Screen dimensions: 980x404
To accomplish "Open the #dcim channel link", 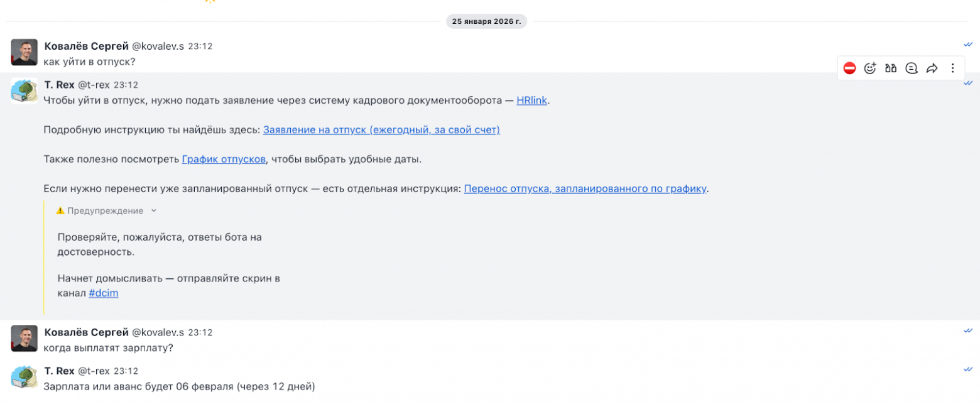I will coord(103,293).
